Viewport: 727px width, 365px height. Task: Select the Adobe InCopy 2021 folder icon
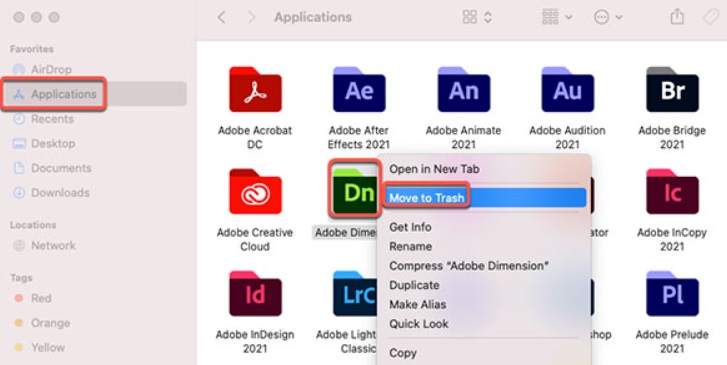(672, 191)
